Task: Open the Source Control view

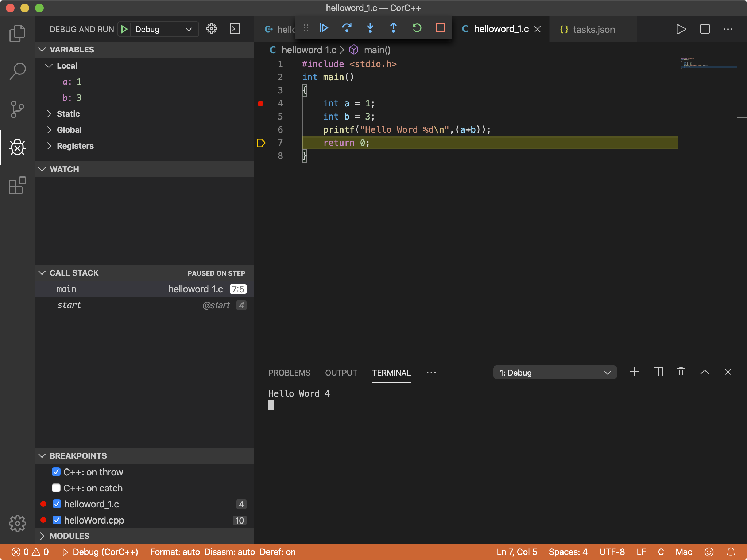Action: (17, 109)
